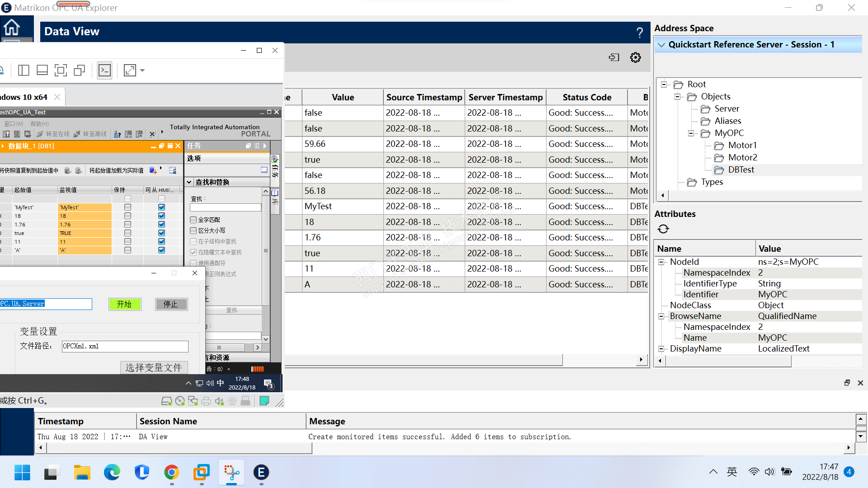Open the 帮助(H) menu
This screenshot has width=868, height=488.
point(39,124)
